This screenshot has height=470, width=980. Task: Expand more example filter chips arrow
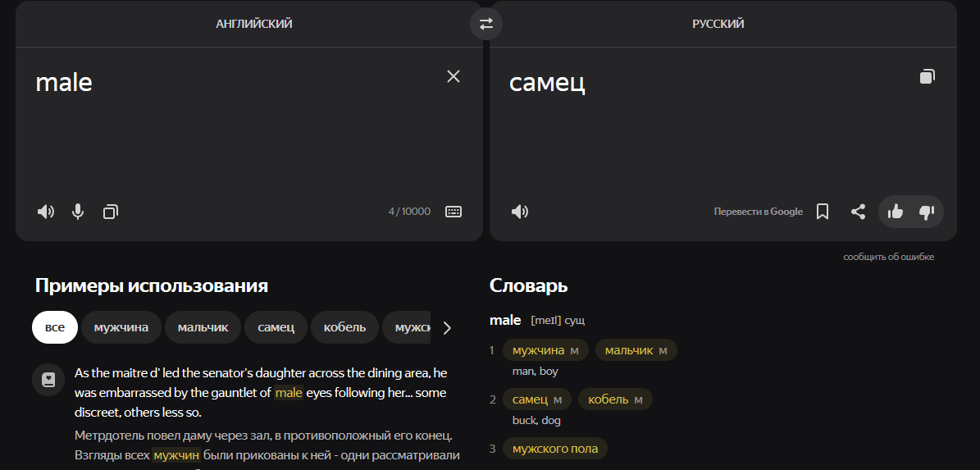[446, 327]
